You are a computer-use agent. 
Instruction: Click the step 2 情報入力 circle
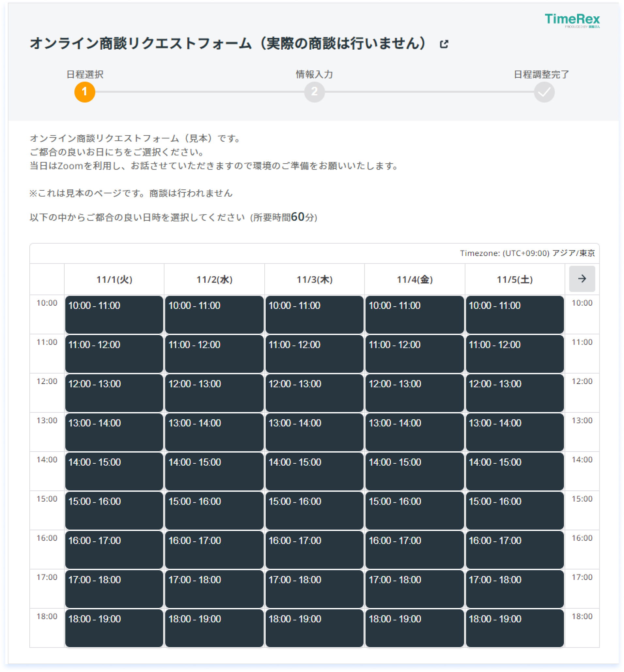point(314,91)
